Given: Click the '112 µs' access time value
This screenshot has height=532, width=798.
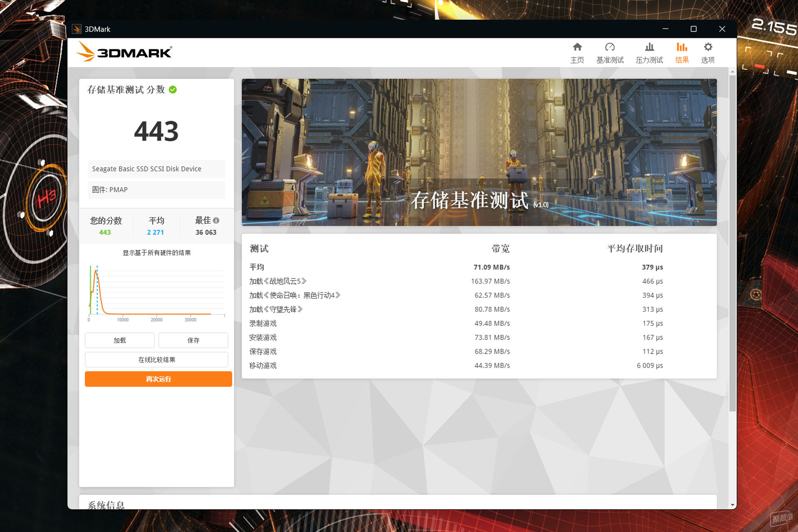Looking at the screenshot, I should 653,352.
